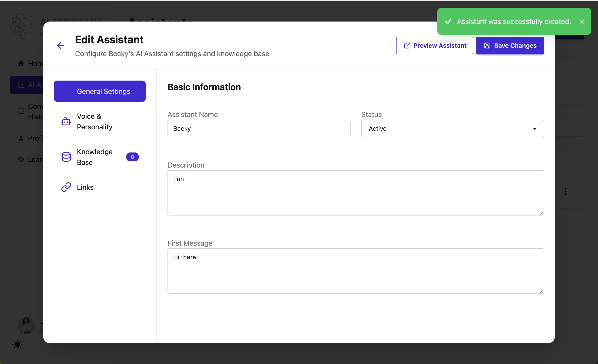Dismiss the success notification with X
Image resolution: width=598 pixels, height=364 pixels.
coord(582,22)
